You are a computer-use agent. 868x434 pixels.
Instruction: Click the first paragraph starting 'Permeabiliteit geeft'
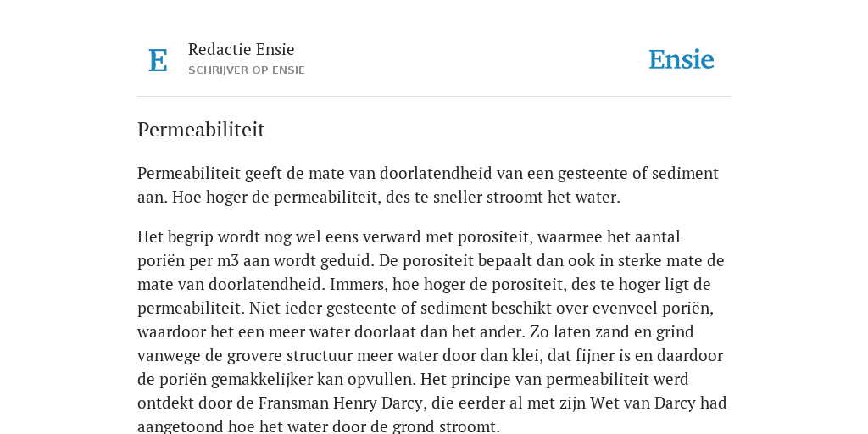pos(428,185)
